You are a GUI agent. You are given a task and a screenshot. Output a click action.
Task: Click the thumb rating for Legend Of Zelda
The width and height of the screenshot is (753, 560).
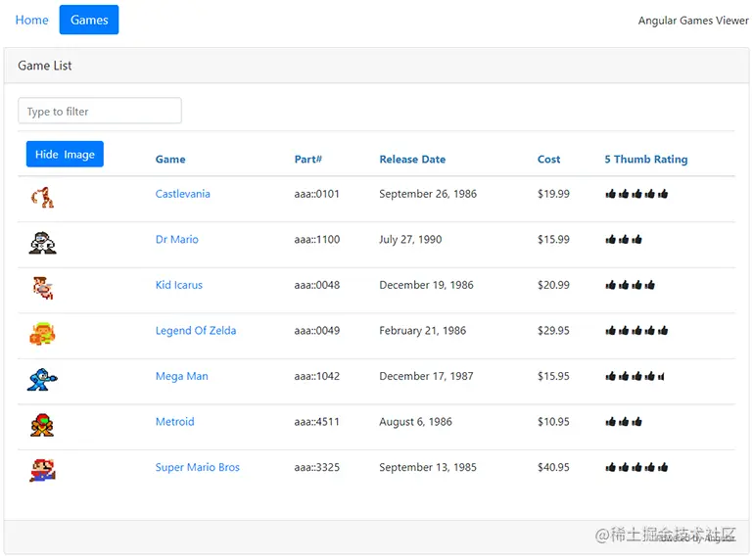tap(636, 331)
